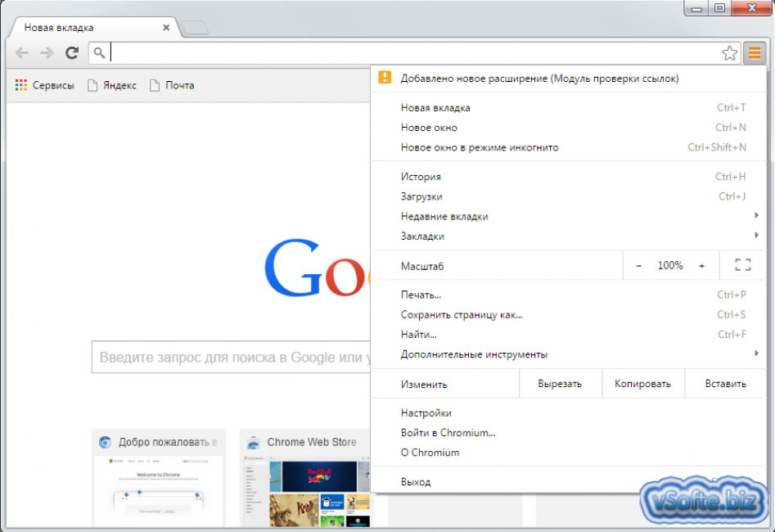Click the Копировать button
The height and width of the screenshot is (532, 775).
642,384
